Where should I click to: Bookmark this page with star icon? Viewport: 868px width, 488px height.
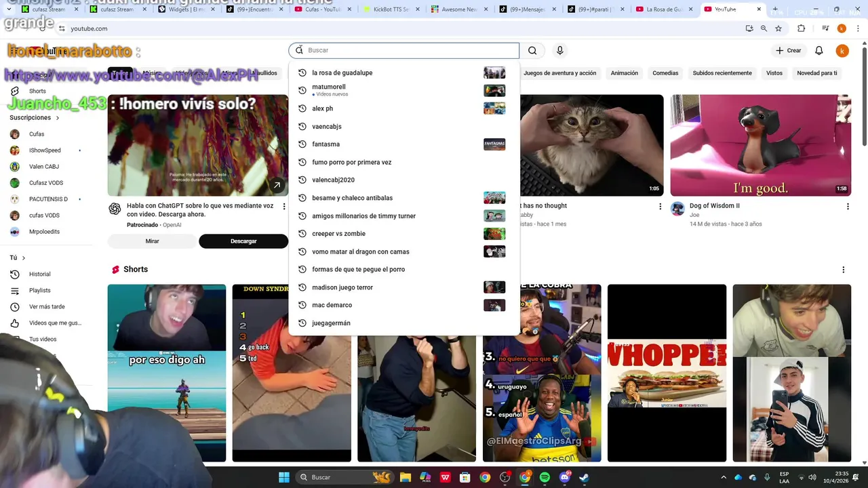click(x=778, y=28)
